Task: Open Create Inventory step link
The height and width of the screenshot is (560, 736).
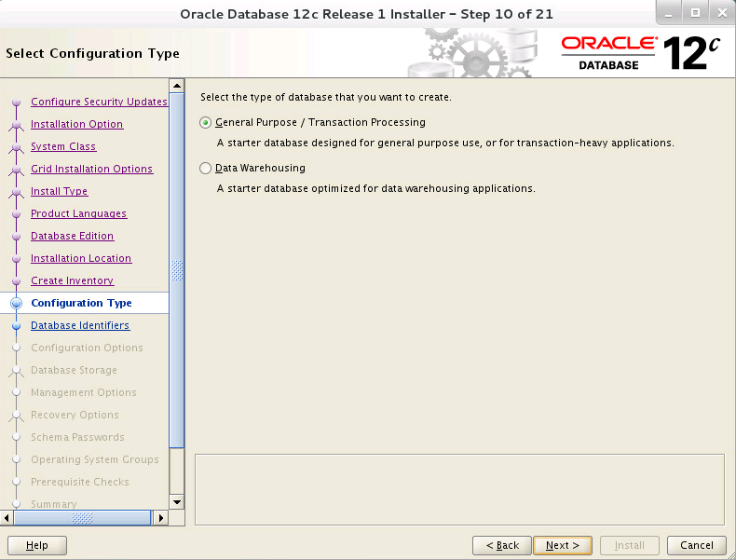Action: [73, 280]
